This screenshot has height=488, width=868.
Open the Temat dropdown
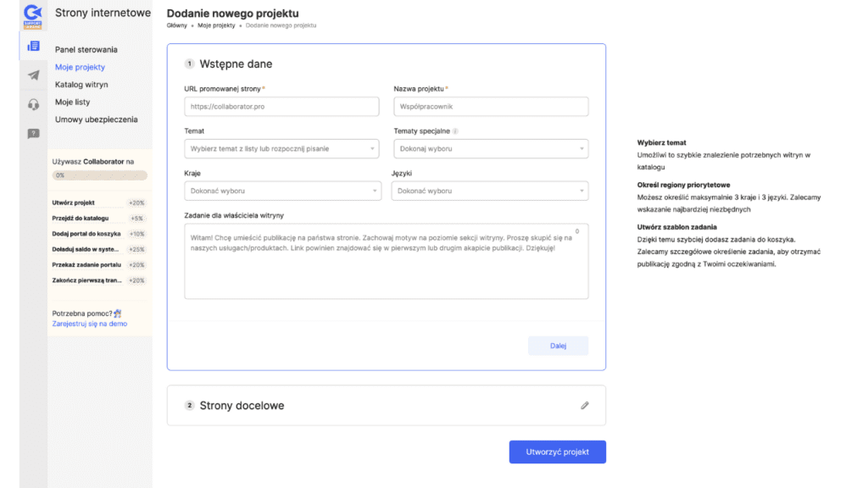coord(281,149)
